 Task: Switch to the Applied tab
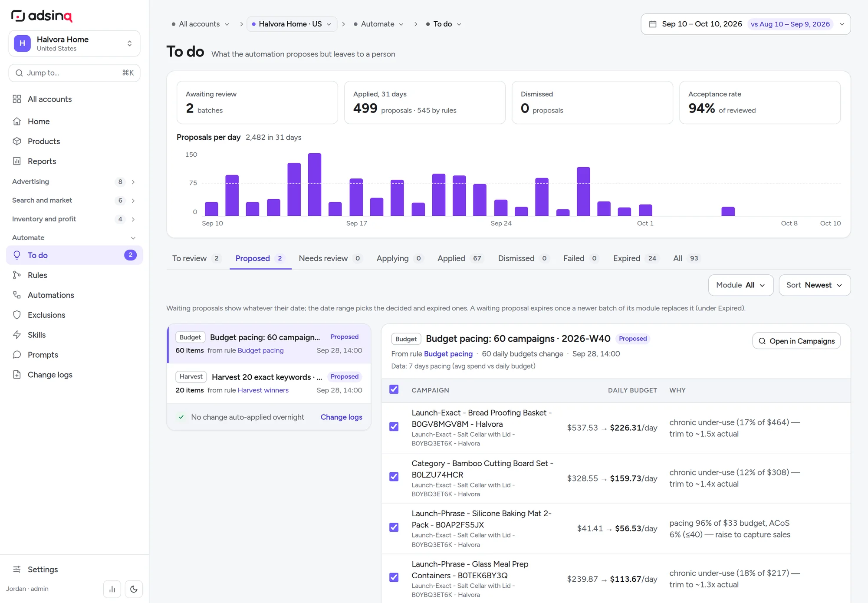460,258
